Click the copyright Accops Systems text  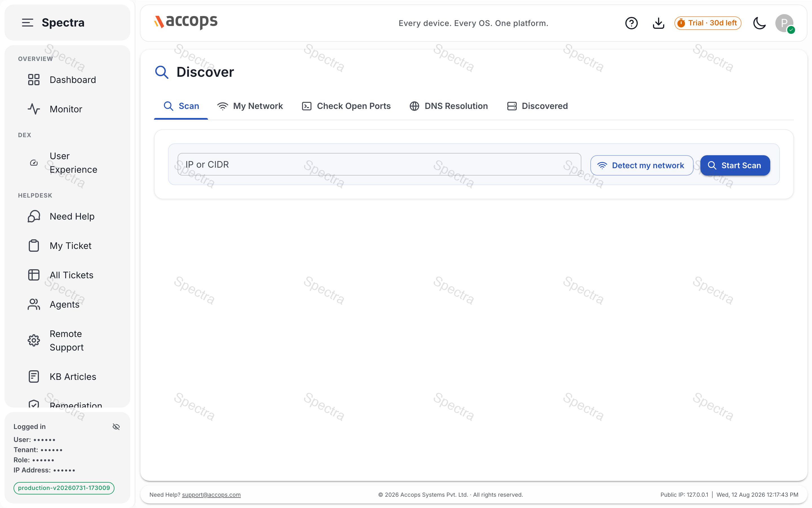[451, 495]
